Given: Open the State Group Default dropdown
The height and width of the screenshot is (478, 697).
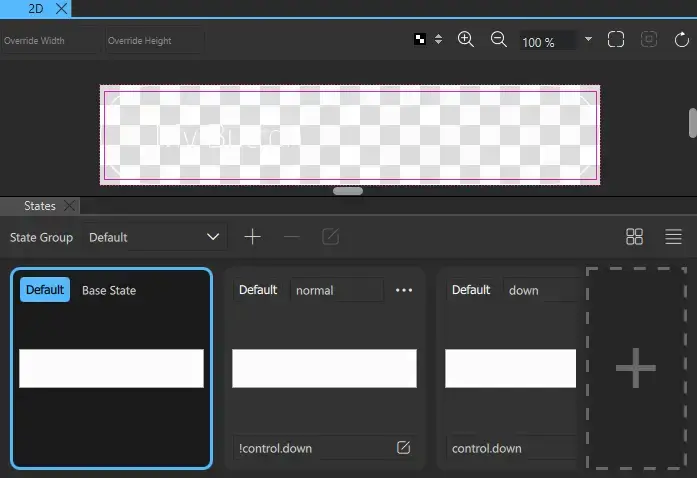Looking at the screenshot, I should 155,237.
